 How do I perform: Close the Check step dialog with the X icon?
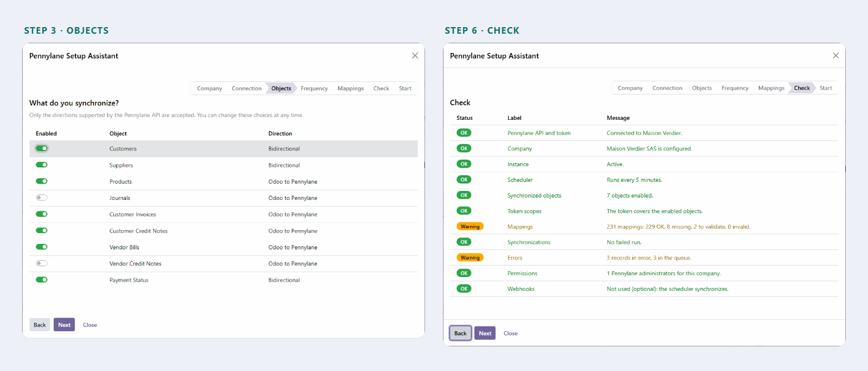tap(835, 55)
